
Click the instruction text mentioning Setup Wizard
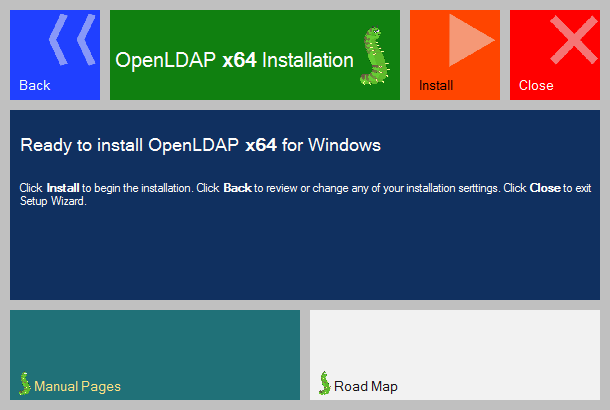(305, 194)
